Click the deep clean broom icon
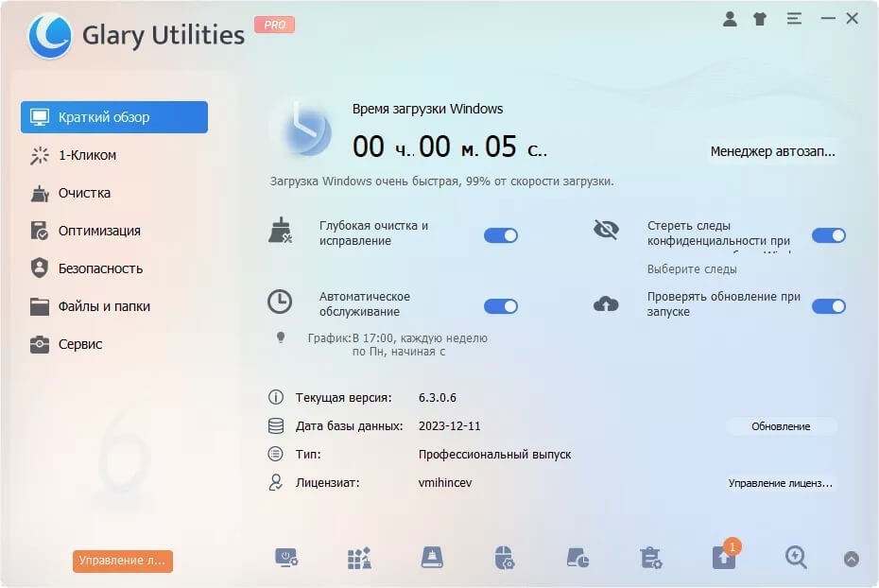The width and height of the screenshot is (879, 588). pyautogui.click(x=280, y=231)
